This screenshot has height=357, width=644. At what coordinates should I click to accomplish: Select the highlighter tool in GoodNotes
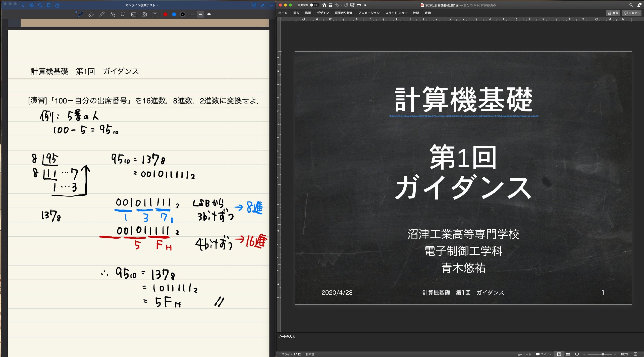(x=102, y=14)
